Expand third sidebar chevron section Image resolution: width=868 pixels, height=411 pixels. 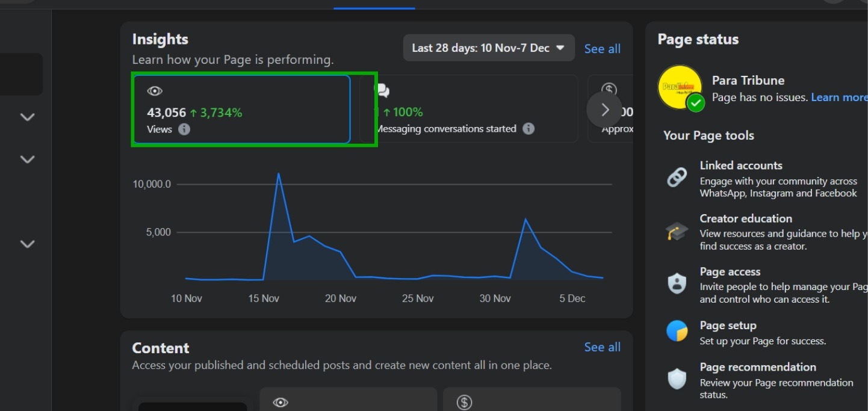pyautogui.click(x=27, y=244)
